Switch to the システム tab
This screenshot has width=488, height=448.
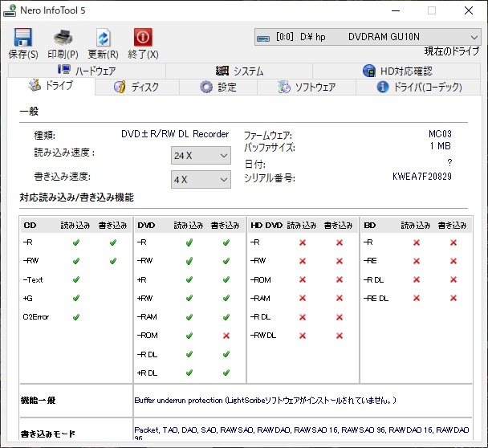tap(239, 71)
